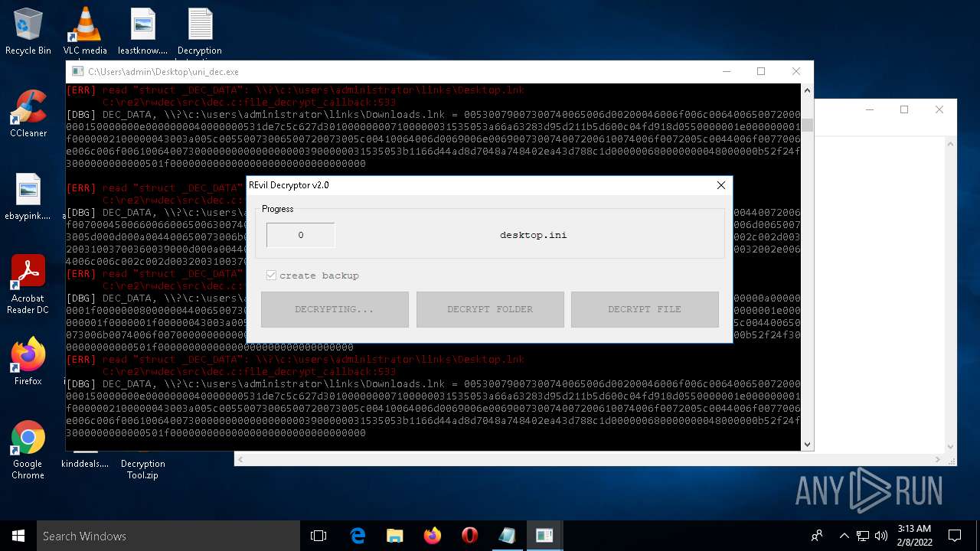Open Task View in the taskbar
Screen dimensions: 980x551
click(x=318, y=536)
